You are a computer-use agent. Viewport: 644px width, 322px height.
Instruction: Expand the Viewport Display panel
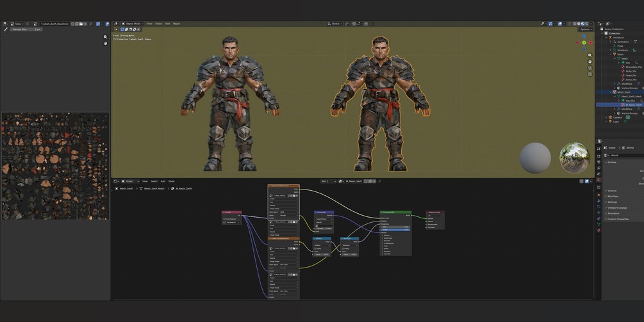pos(616,207)
